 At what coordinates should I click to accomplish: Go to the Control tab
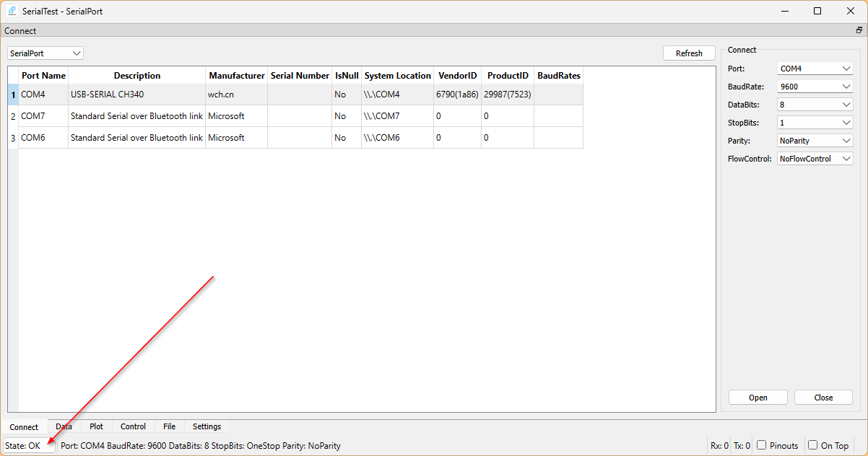pos(133,426)
